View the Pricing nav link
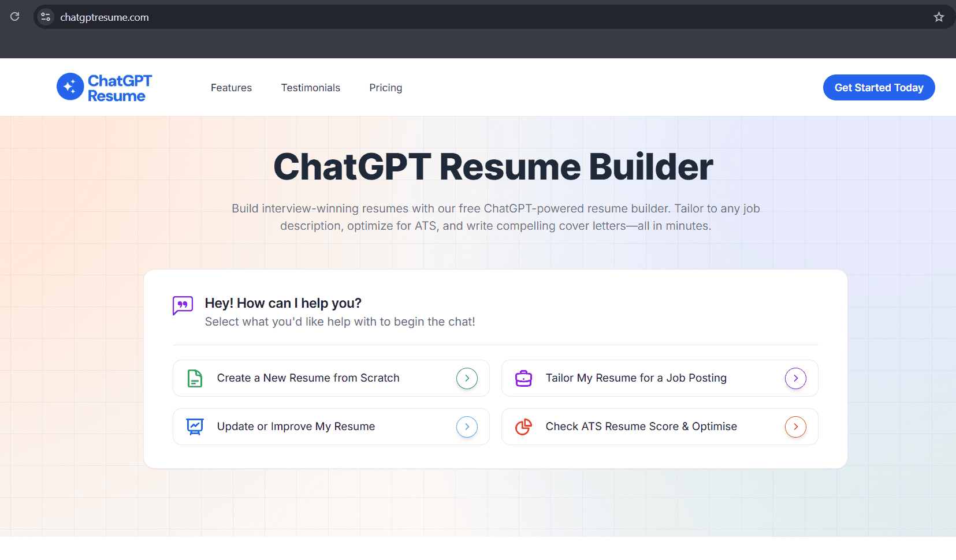The height and width of the screenshot is (560, 956). click(386, 88)
